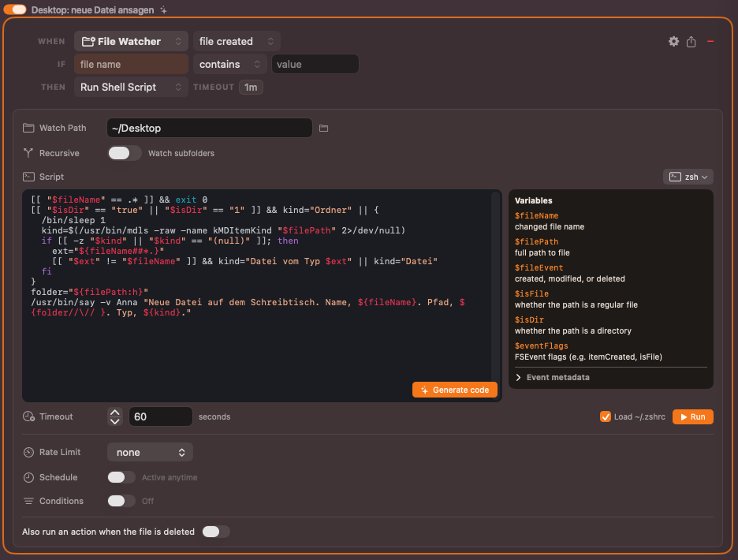Click the 'Active anytime' label
Viewport: 738px width, 560px height.
click(170, 478)
